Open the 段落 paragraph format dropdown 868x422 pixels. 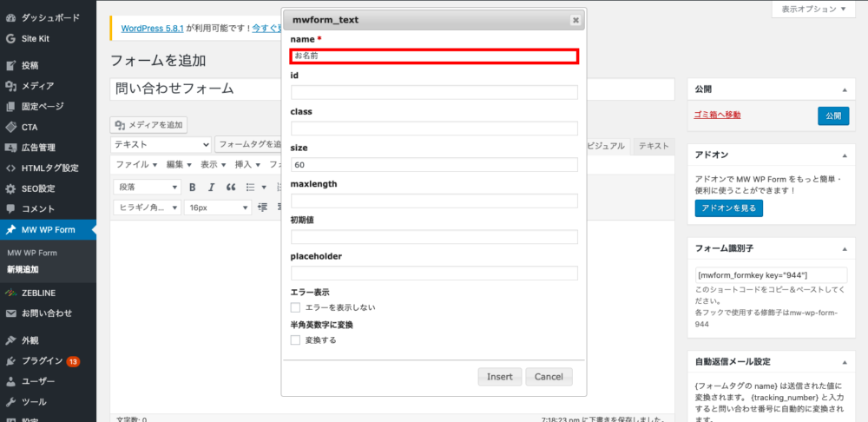coord(147,187)
